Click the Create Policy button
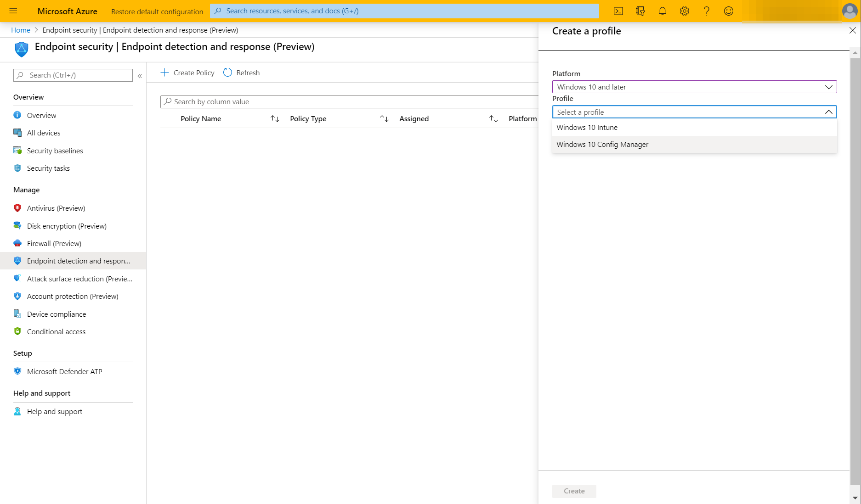 pos(187,73)
